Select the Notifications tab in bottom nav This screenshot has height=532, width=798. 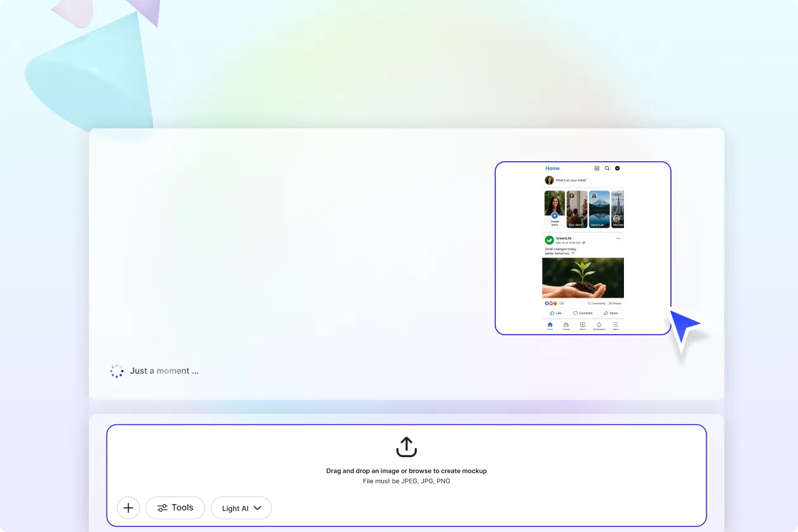point(599,326)
